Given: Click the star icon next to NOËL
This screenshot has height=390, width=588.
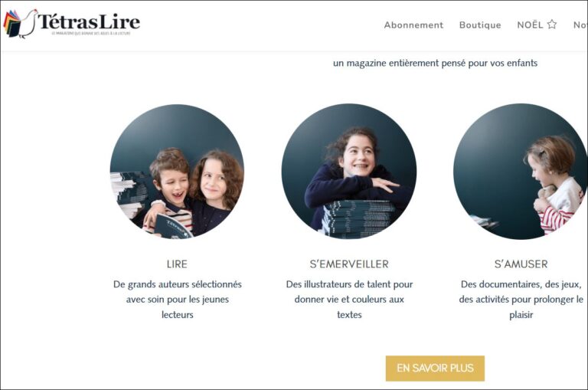Looking at the screenshot, I should [x=551, y=25].
